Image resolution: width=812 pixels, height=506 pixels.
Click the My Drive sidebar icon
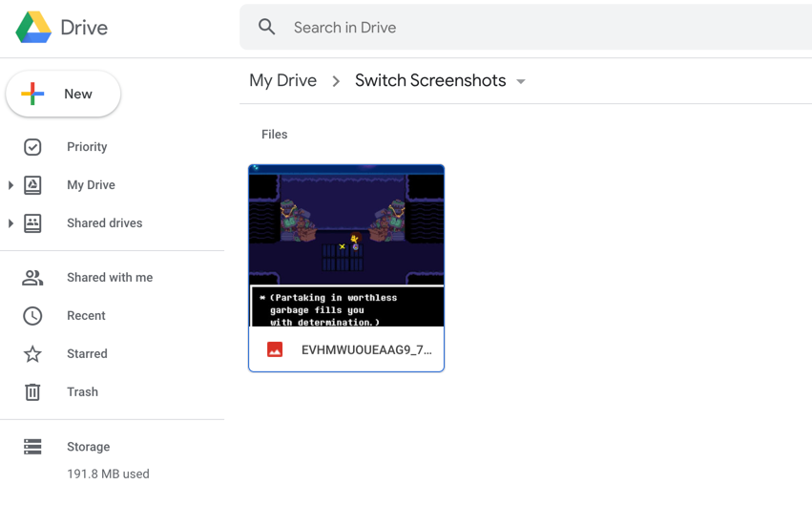click(x=32, y=185)
